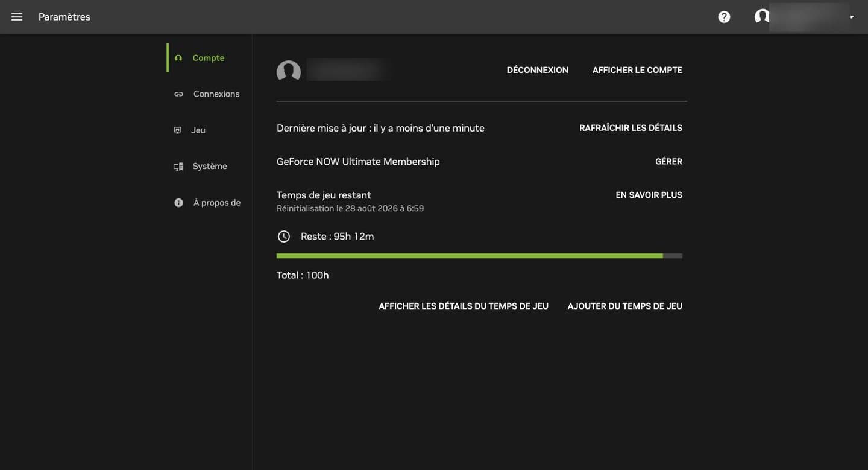Click the account avatar beside the username
The height and width of the screenshot is (470, 868).
289,72
